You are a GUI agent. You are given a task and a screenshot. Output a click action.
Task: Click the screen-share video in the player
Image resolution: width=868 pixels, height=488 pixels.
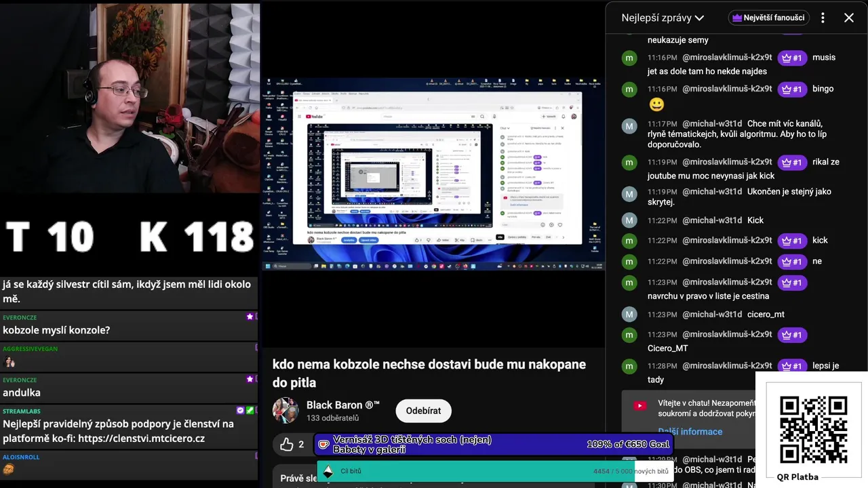click(x=433, y=174)
